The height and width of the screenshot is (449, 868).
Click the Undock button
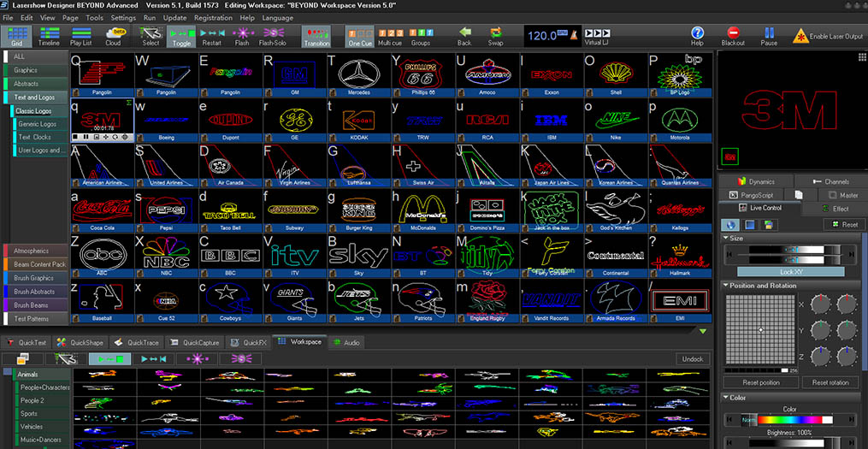[692, 359]
